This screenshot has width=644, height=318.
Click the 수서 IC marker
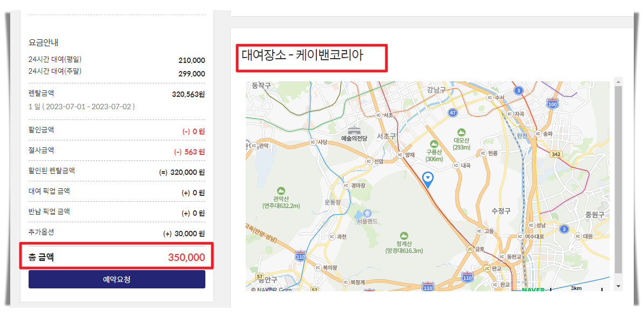click(489, 97)
